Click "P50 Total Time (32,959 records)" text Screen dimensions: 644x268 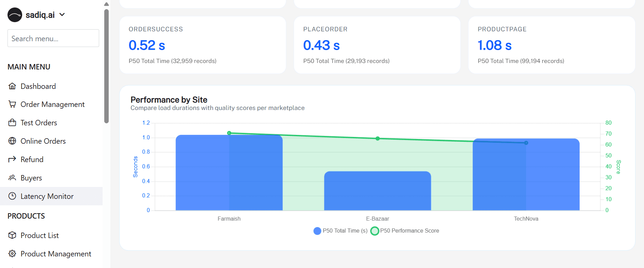click(172, 61)
